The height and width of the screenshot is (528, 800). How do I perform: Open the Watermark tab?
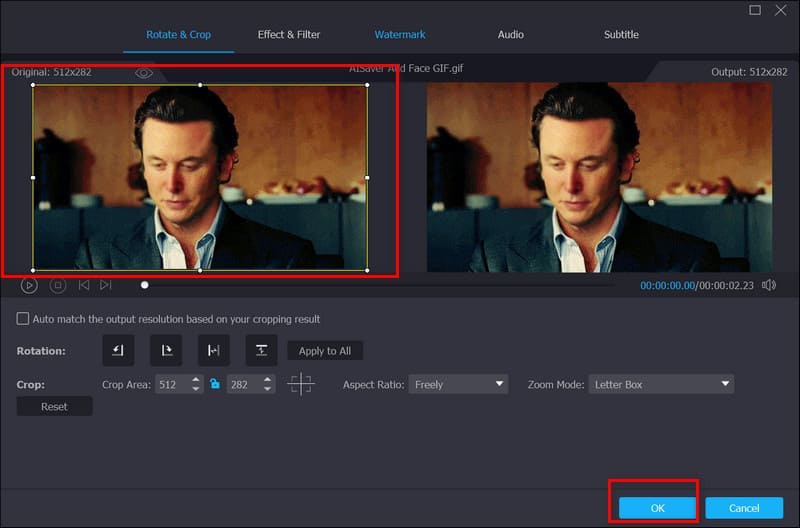pos(400,35)
